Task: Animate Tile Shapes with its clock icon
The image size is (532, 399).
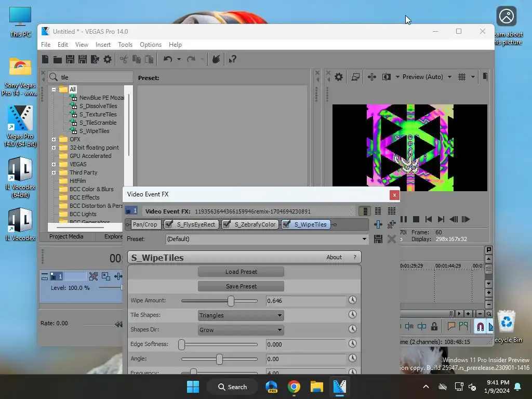Action: (x=353, y=314)
